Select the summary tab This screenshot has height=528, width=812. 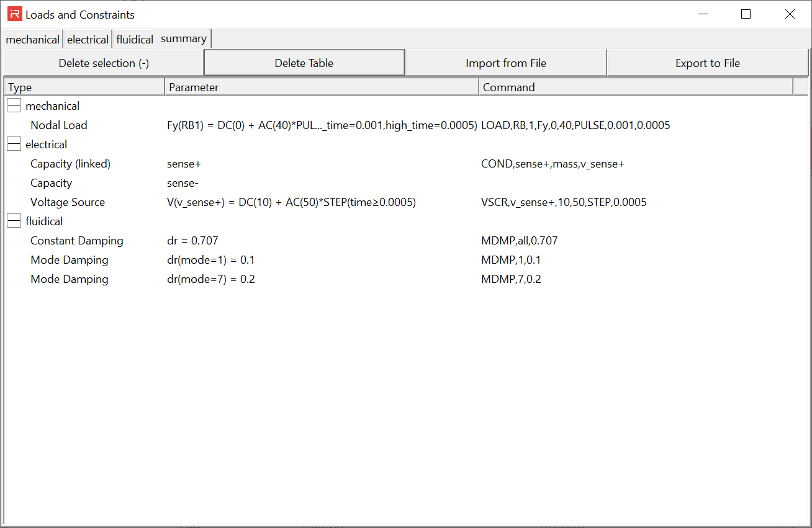[x=184, y=39]
